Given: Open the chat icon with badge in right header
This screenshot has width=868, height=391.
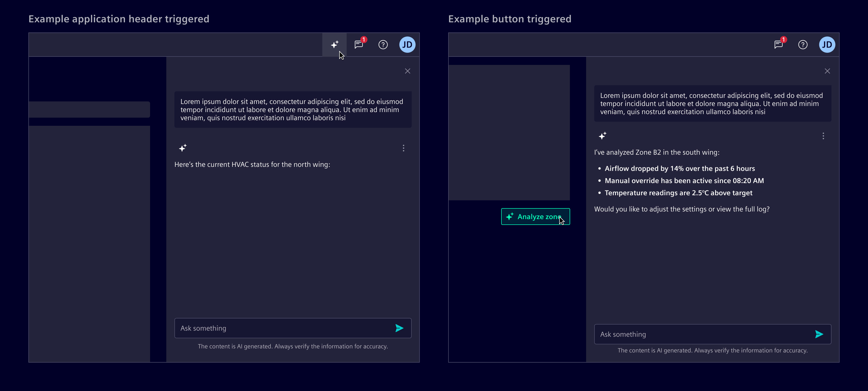Looking at the screenshot, I should [778, 44].
